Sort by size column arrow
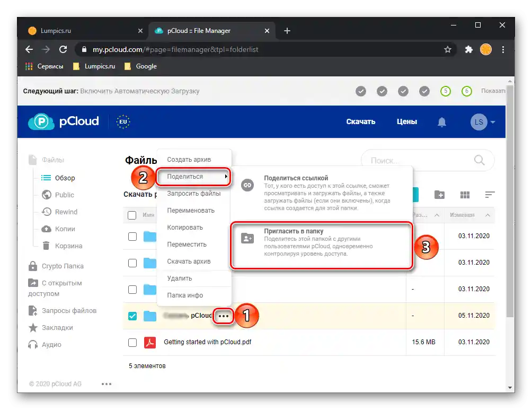Viewport: 532px width, 410px height. pos(437,215)
